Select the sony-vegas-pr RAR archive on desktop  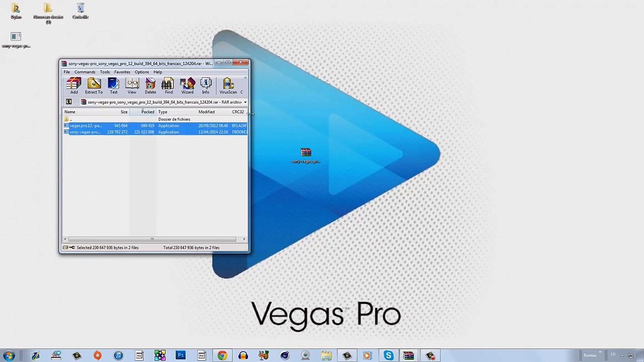(x=305, y=155)
